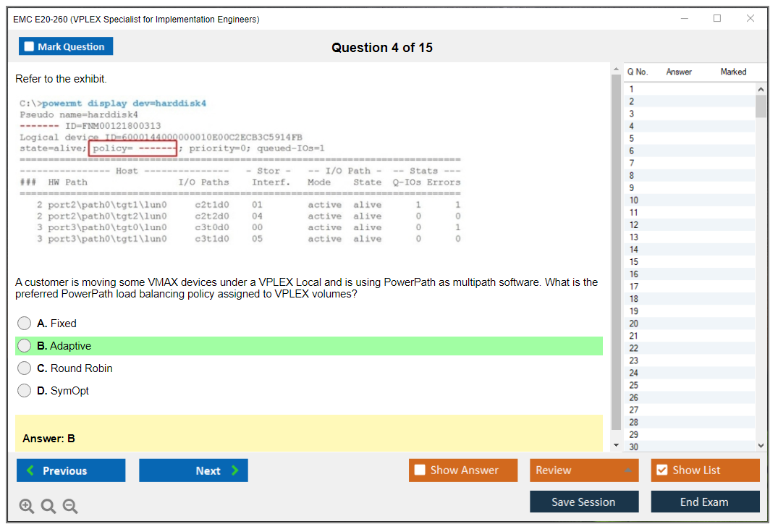Click the zoom out magnifier icon
The image size is (778, 532).
[70, 507]
